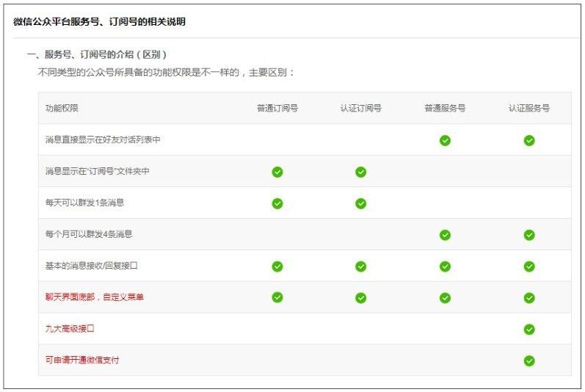
Task: Click checkmark for 可申请开通微信支付 under 认证服务号
Action: (529, 361)
